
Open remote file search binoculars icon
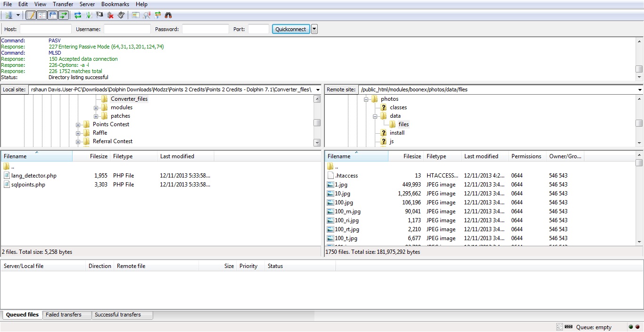(x=168, y=15)
